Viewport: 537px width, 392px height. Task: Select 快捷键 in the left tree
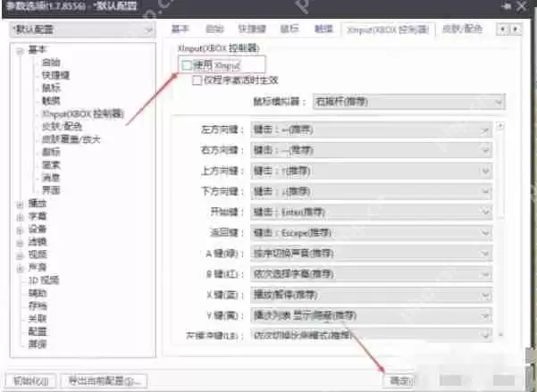(x=55, y=75)
